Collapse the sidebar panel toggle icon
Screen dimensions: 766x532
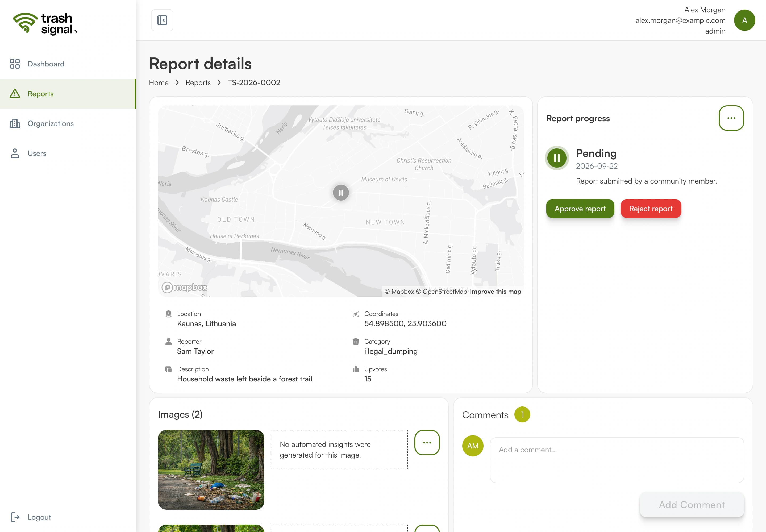click(x=162, y=20)
